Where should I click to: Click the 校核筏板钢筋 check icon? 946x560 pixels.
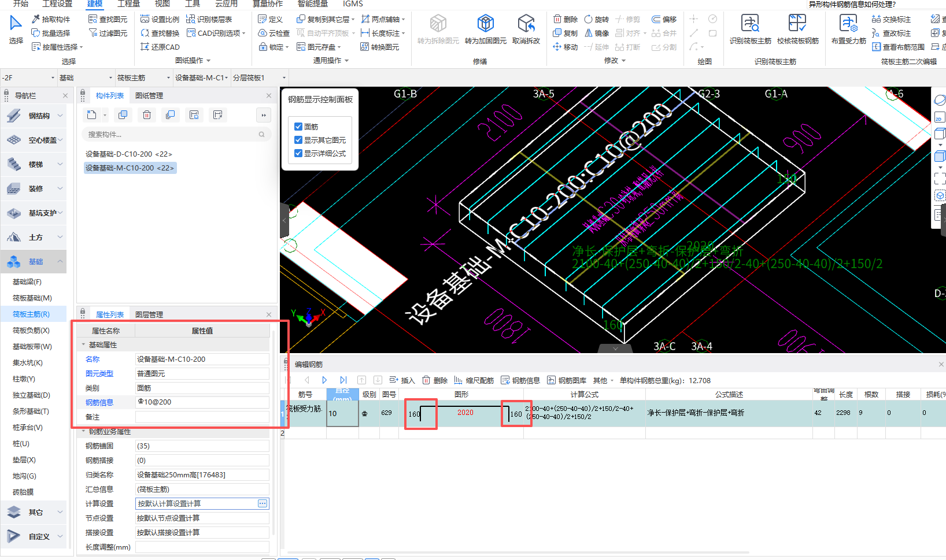797,24
